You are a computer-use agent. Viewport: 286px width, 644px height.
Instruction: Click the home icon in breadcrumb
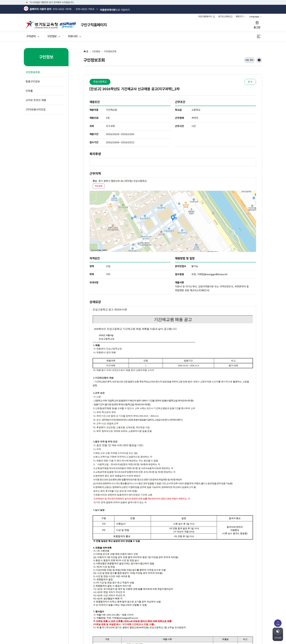(x=85, y=51)
